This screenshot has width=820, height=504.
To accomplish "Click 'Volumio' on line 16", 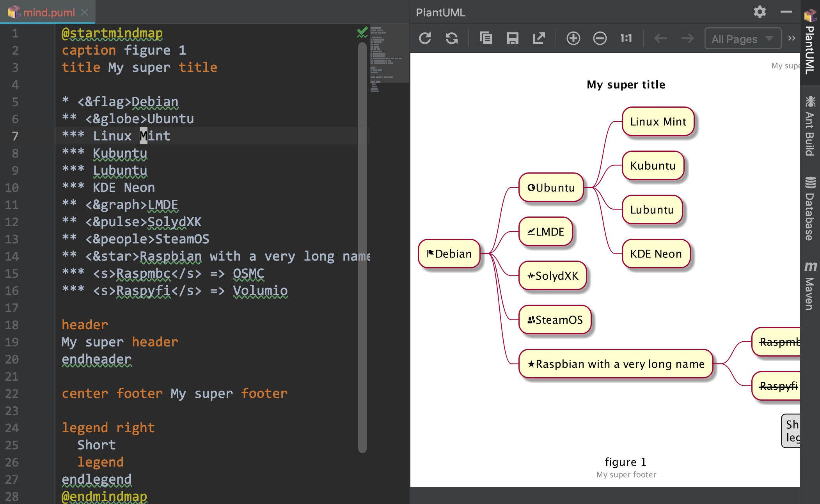I will point(260,291).
